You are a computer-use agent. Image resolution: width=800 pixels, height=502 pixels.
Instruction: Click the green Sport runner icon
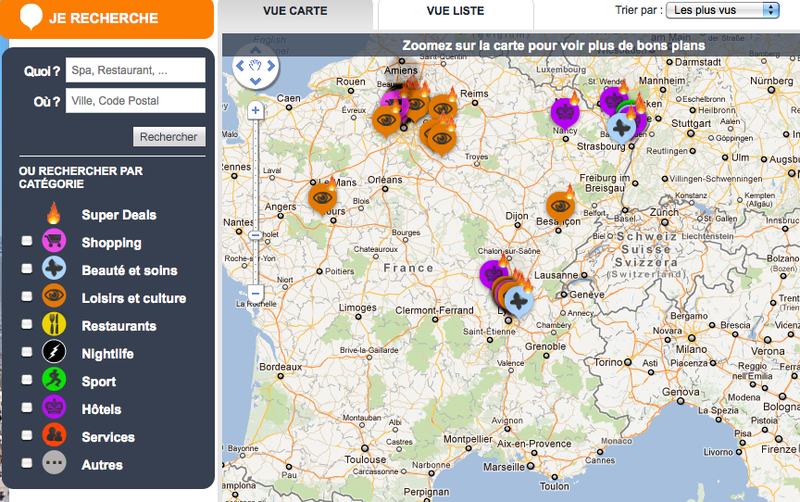click(x=54, y=381)
